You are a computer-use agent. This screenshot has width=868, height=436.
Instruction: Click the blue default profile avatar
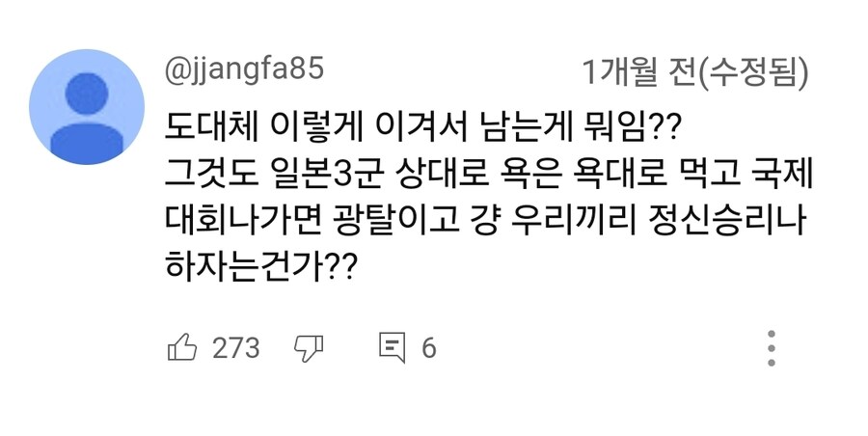87,106
